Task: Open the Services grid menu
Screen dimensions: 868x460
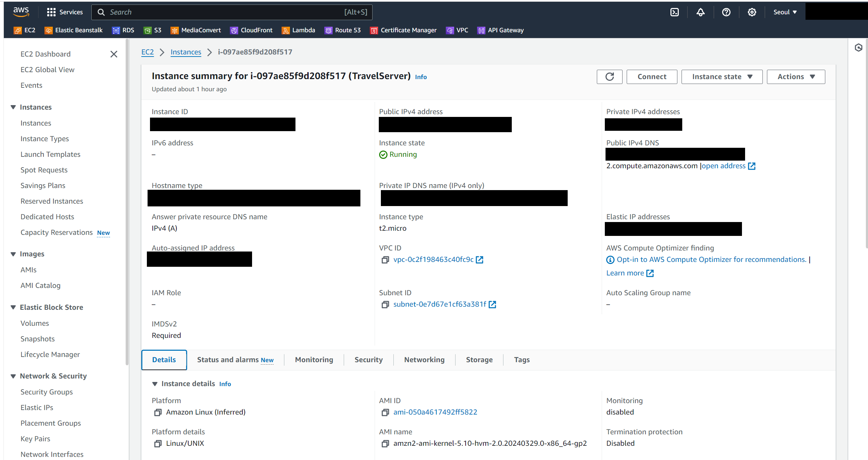Action: (x=65, y=12)
